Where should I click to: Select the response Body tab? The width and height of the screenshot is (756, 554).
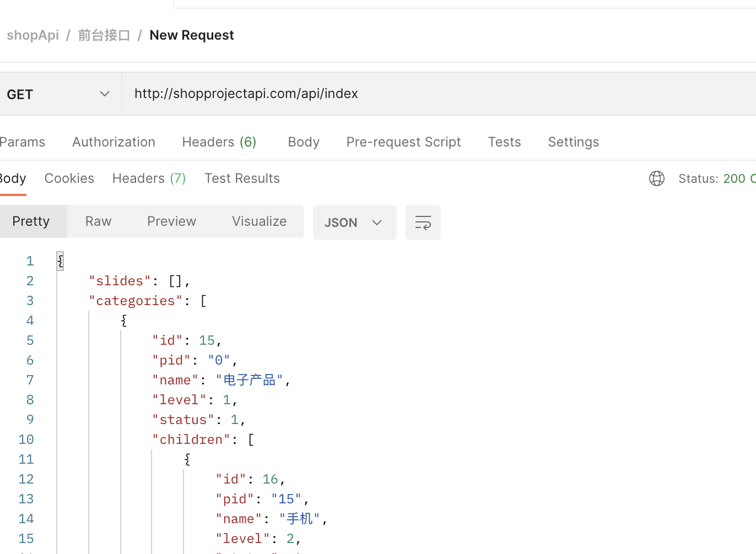pos(13,178)
